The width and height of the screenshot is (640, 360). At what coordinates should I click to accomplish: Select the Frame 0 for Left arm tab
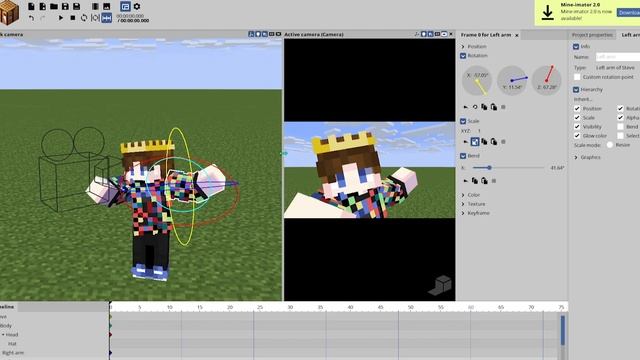(x=486, y=35)
